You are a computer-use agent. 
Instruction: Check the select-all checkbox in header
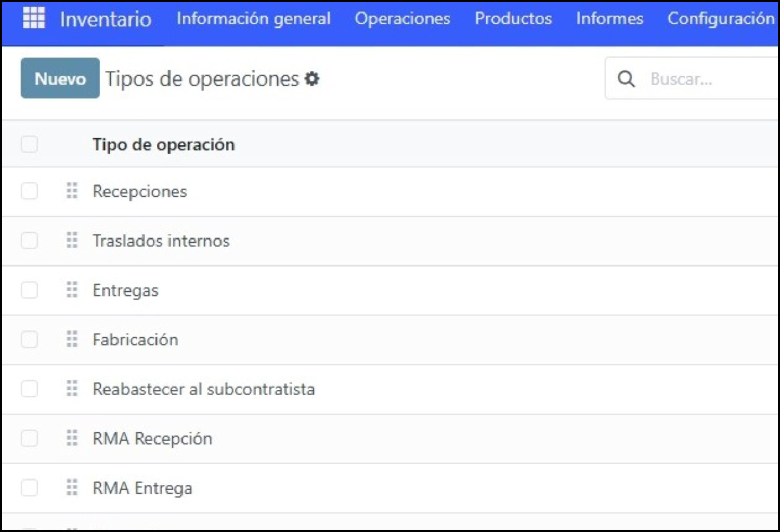click(x=30, y=144)
